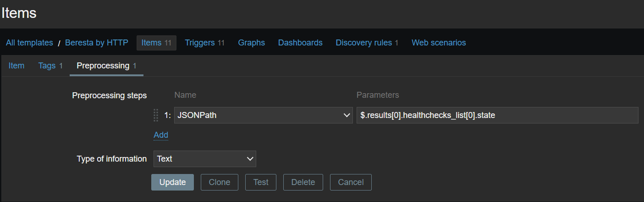The width and height of the screenshot is (644, 202).
Task: Navigate to Dashboards
Action: [x=300, y=43]
